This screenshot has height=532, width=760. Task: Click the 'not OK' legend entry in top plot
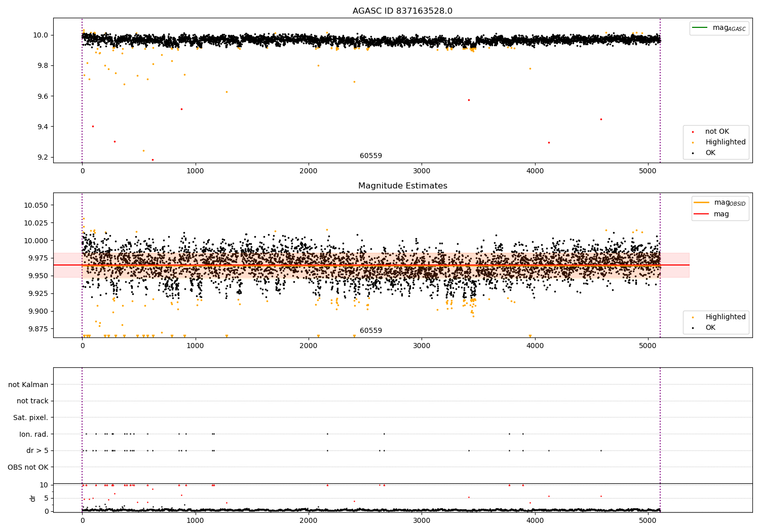point(717,132)
